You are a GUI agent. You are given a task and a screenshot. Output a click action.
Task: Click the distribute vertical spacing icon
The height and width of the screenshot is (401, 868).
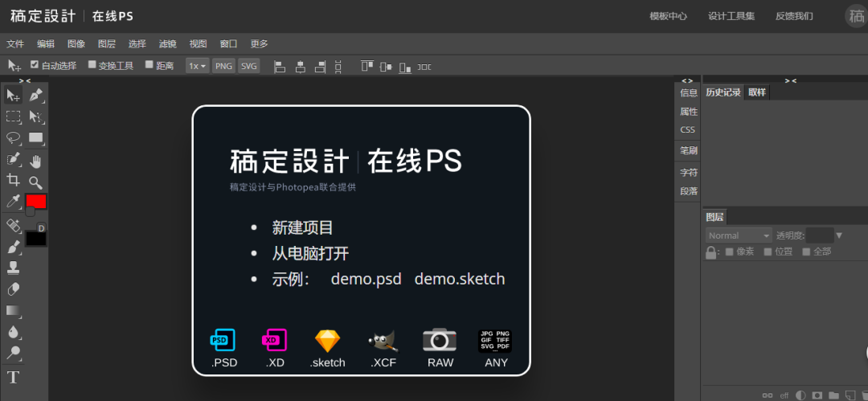pyautogui.click(x=338, y=67)
